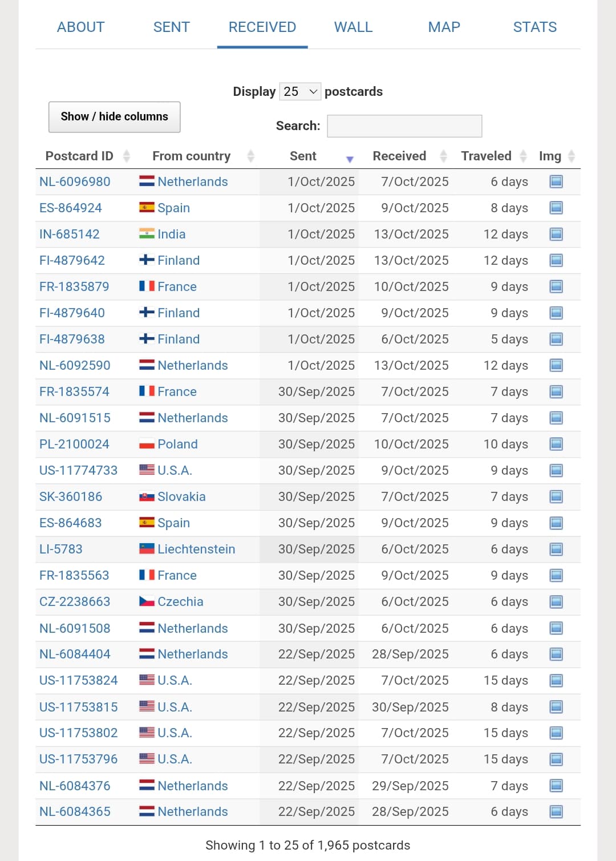Focus the Search input field
The image size is (616, 861).
404,126
